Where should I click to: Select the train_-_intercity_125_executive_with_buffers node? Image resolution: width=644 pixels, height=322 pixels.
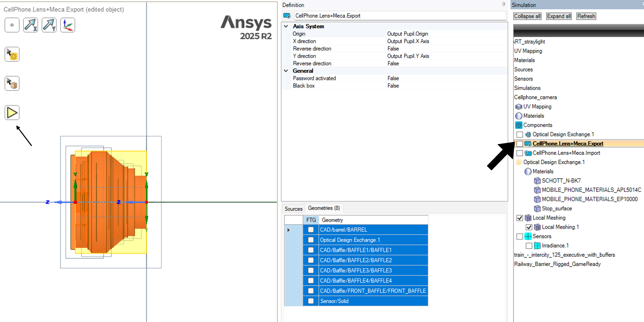[564, 255]
